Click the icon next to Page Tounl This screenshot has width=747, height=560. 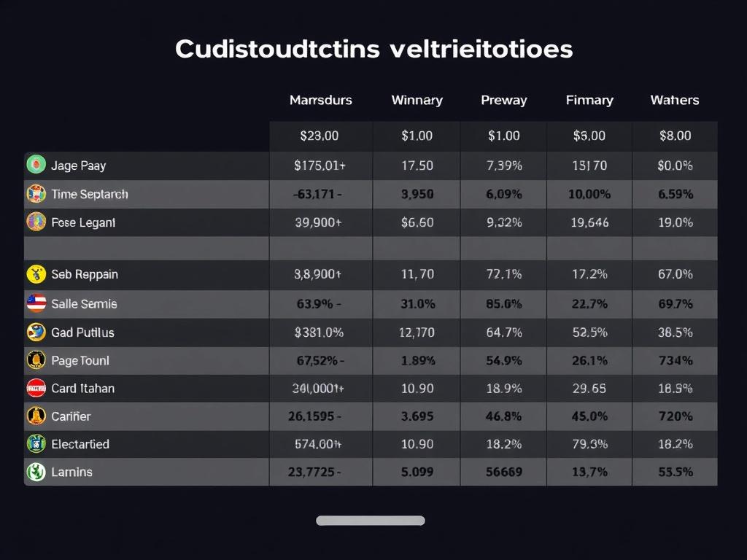tap(36, 360)
